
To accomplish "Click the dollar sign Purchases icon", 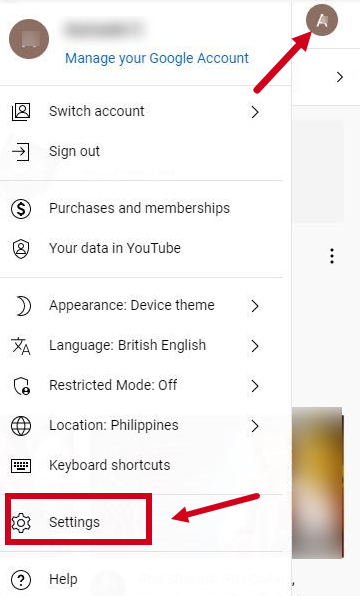I will click(x=21, y=208).
